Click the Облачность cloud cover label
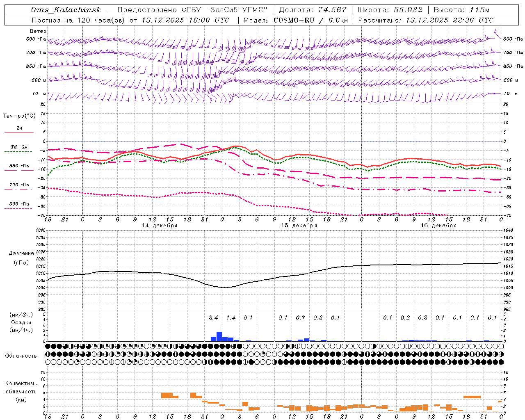 point(21,356)
